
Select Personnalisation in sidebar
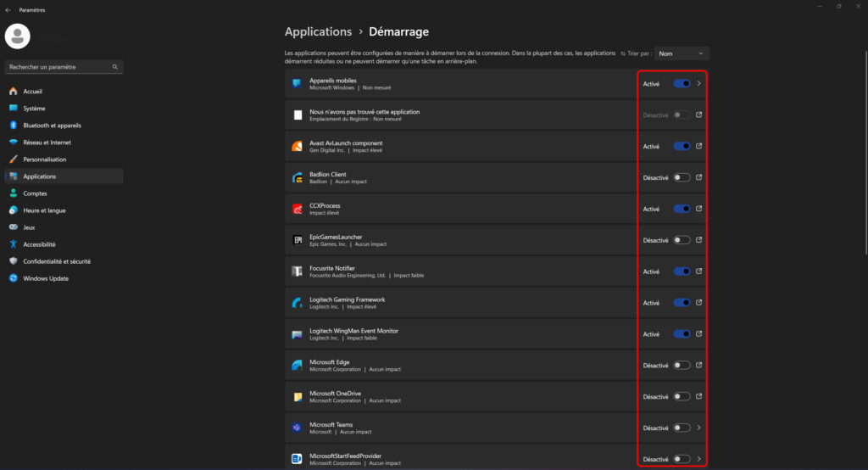coord(64,159)
